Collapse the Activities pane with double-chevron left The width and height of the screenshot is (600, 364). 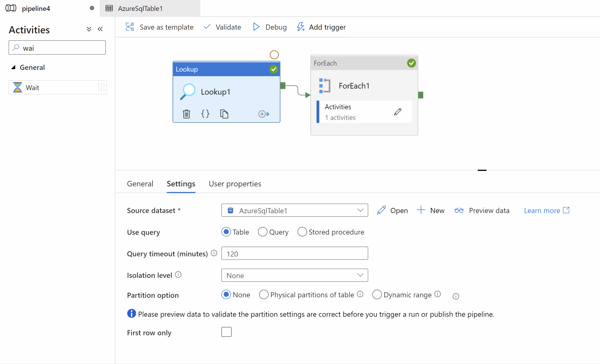tap(100, 29)
